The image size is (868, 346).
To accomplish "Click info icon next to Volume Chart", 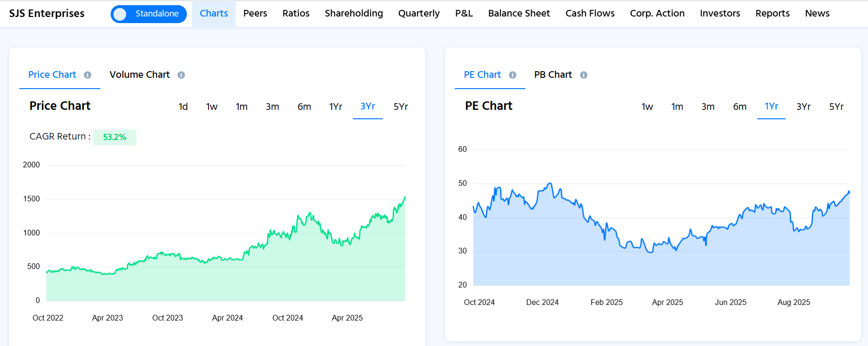I will (x=181, y=75).
